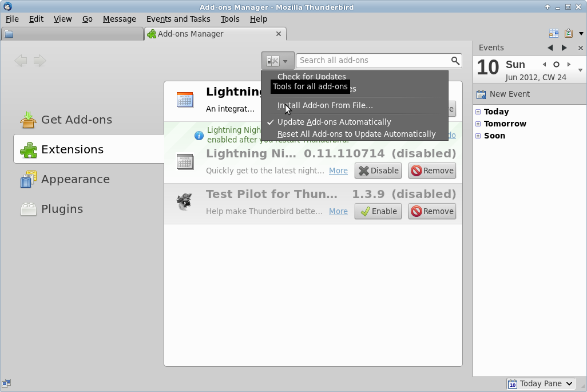Open the File menu

(12, 19)
